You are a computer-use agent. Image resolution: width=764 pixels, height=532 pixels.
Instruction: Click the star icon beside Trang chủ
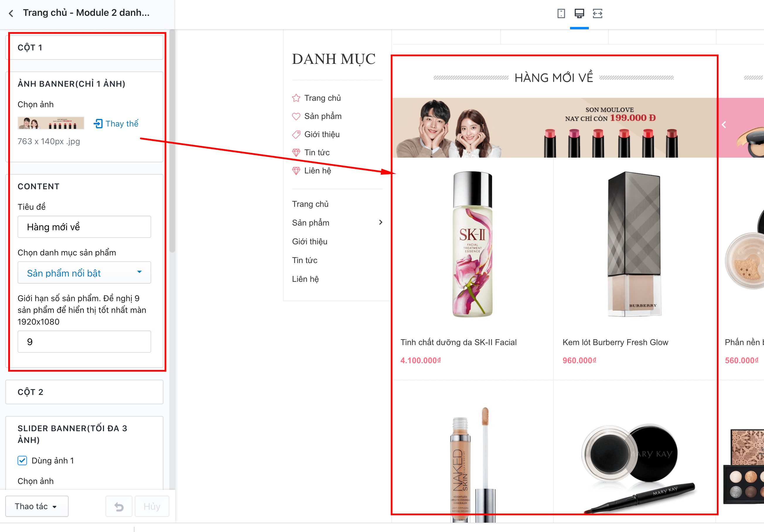click(296, 98)
